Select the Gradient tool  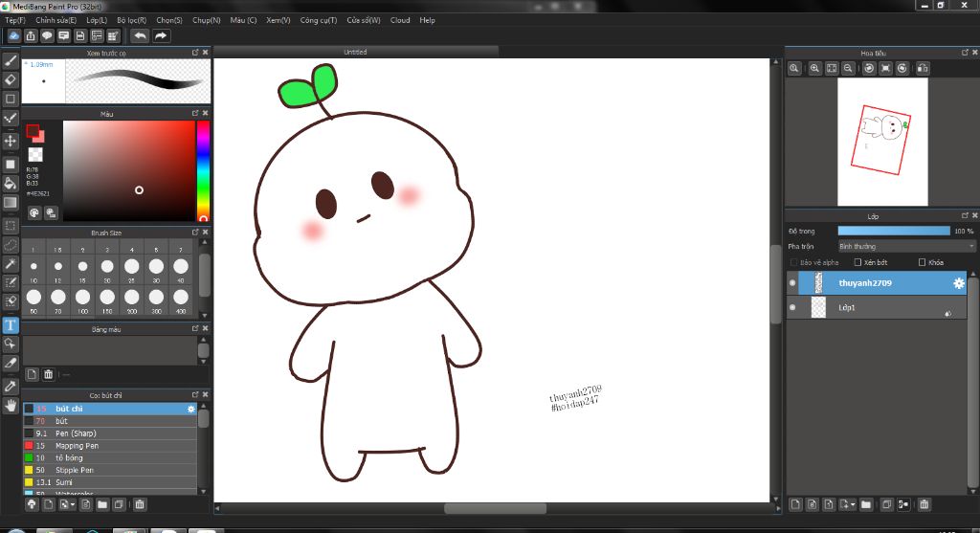(x=10, y=203)
